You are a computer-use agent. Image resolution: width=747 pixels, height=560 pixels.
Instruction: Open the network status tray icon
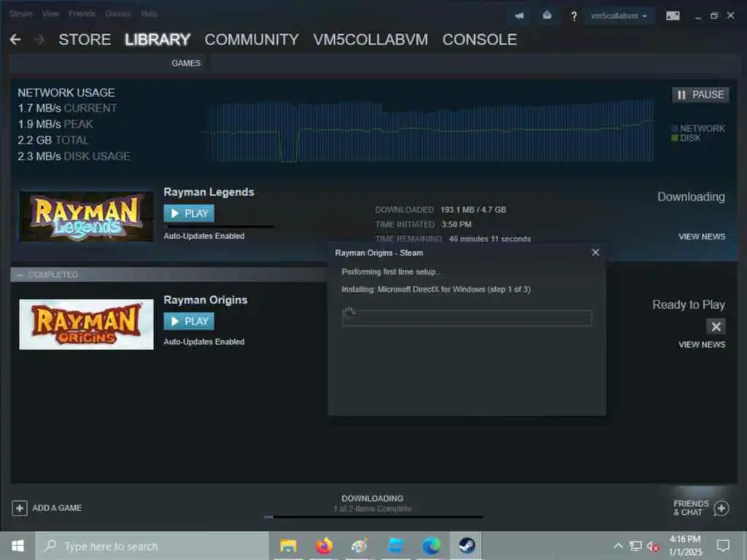tap(635, 545)
